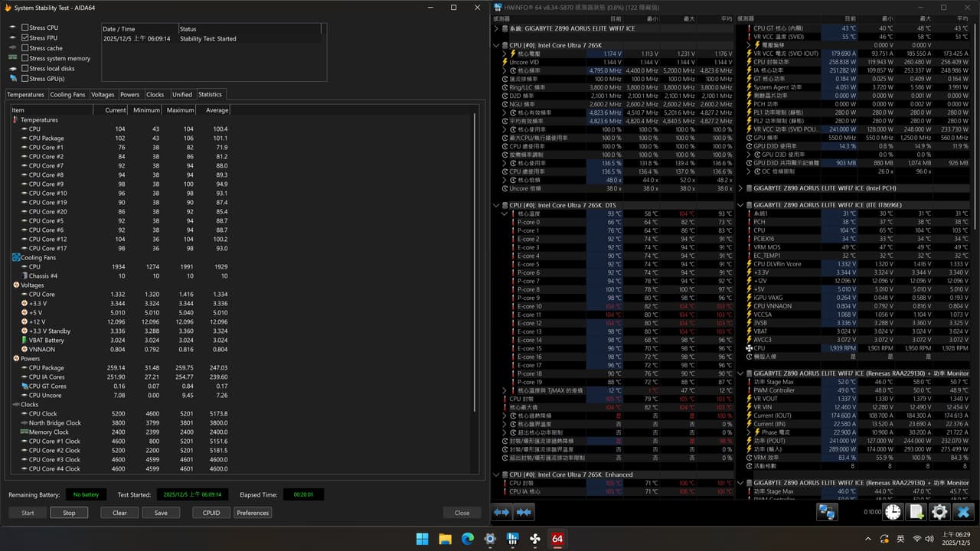The height and width of the screenshot is (551, 980).
Task: Enable Stress cache checkbox
Action: [x=25, y=48]
